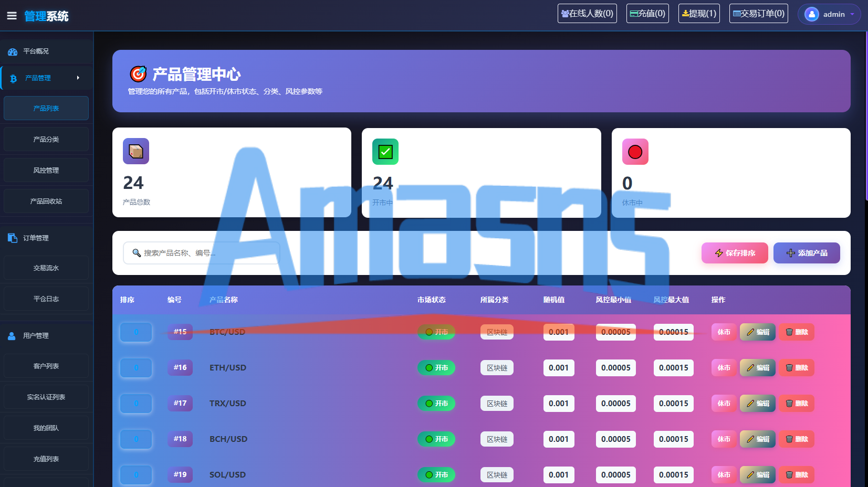The width and height of the screenshot is (868, 487).
Task: Click the 订单管理 document icon
Action: (13, 238)
